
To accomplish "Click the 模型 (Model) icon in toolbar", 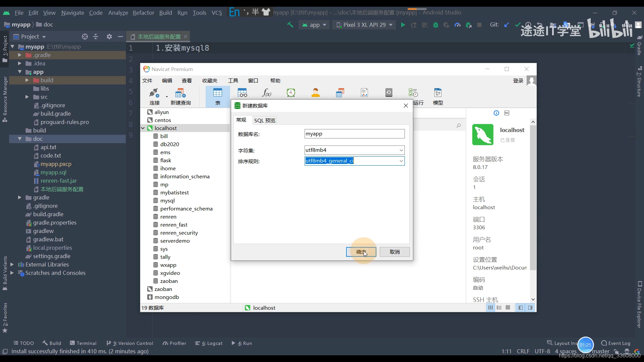I will click(x=438, y=93).
